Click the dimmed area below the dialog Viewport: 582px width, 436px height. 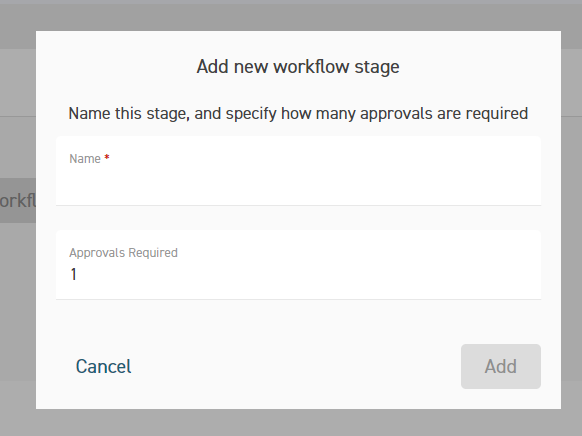291,423
